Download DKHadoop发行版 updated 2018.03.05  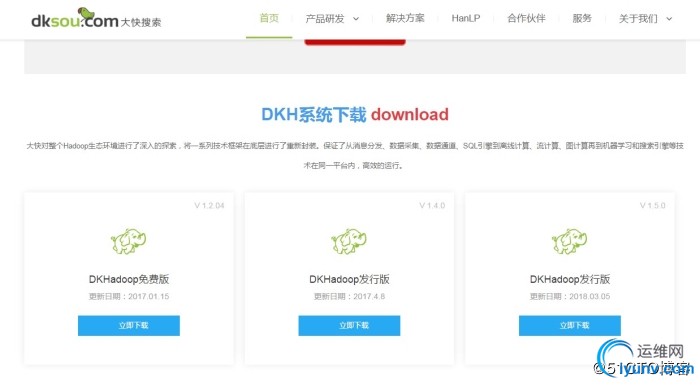(x=570, y=326)
